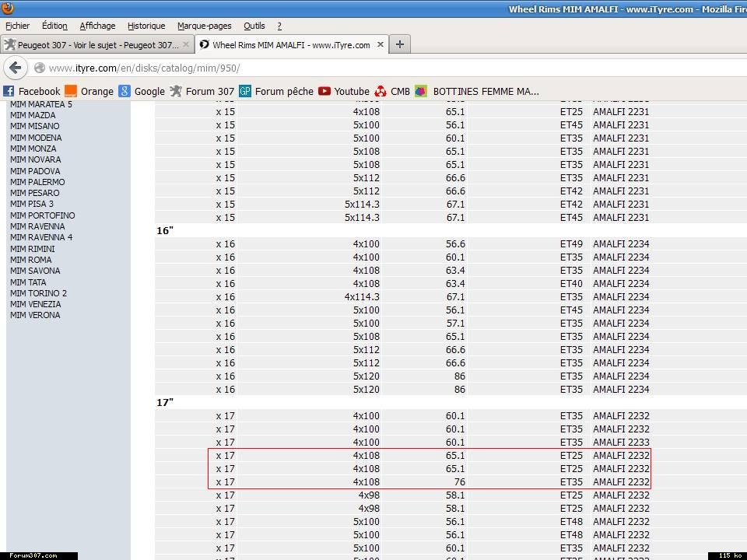
Task: Open the MIM PISA 3 link
Action: 31,204
